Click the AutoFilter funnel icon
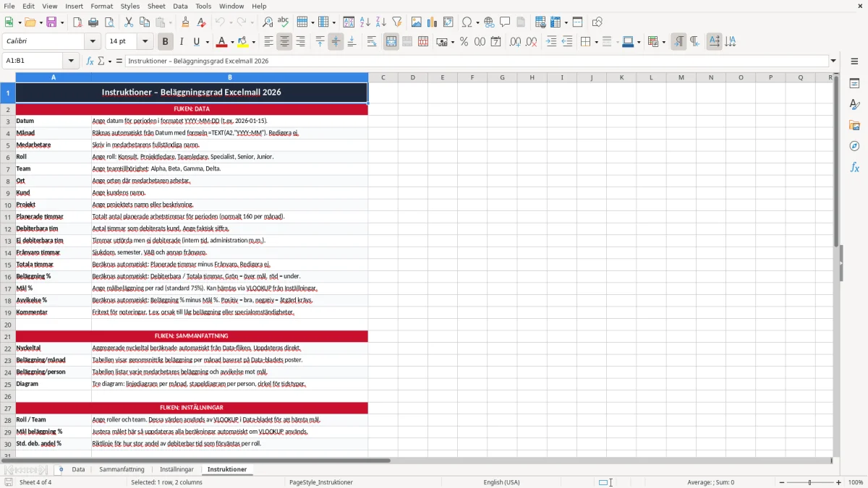 [x=396, y=22]
